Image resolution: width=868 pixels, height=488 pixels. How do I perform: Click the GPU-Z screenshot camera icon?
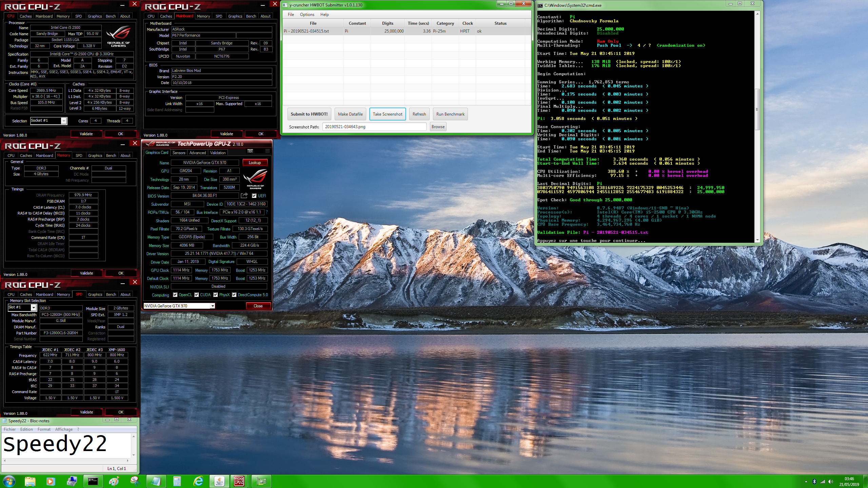click(x=250, y=151)
